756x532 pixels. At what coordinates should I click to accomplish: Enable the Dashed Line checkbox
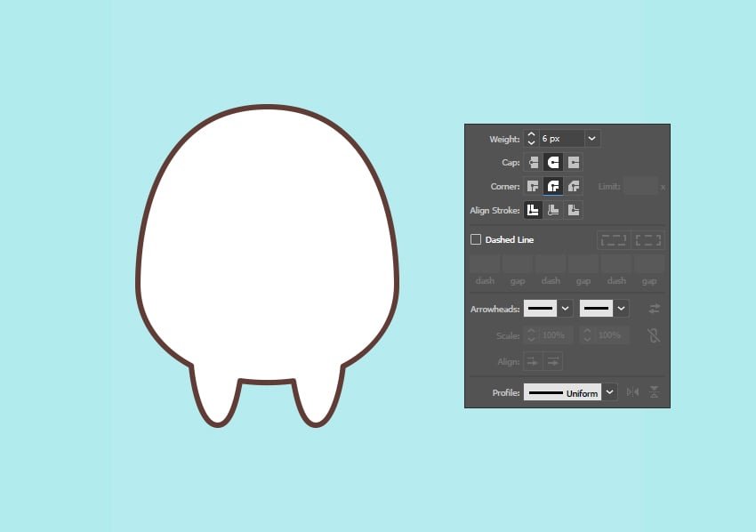pyautogui.click(x=476, y=239)
